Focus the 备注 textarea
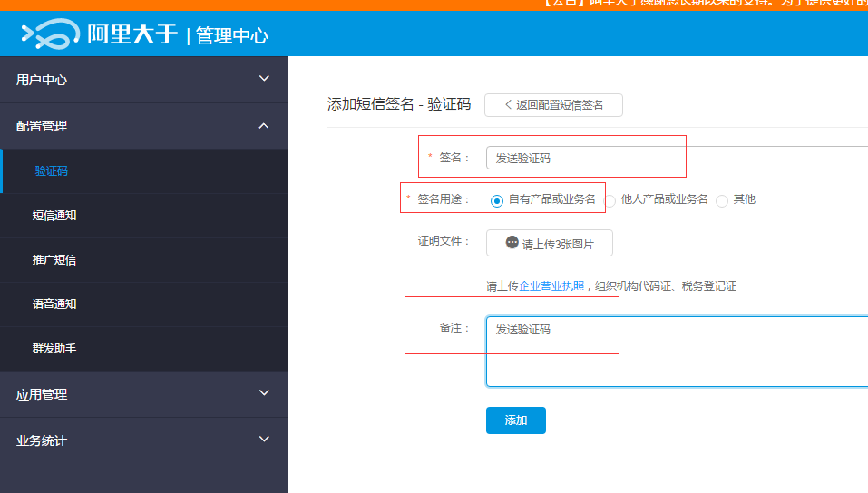The image size is (868, 493). (x=677, y=352)
